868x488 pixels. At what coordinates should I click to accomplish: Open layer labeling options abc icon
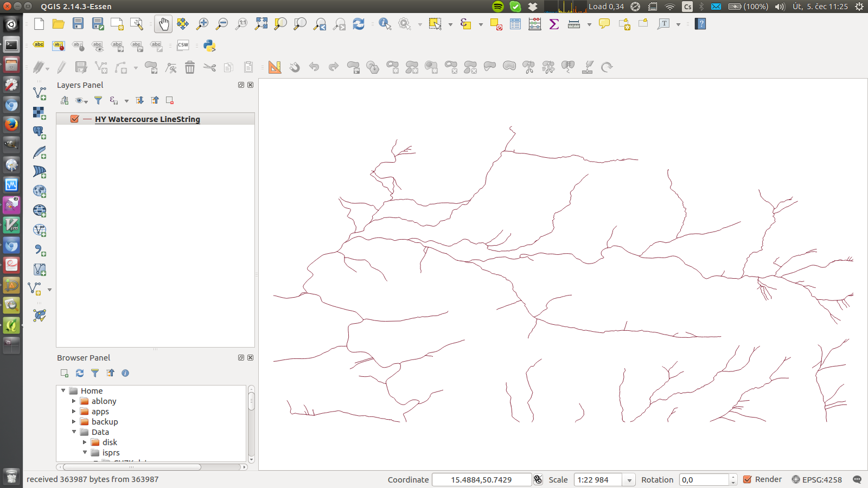[39, 45]
